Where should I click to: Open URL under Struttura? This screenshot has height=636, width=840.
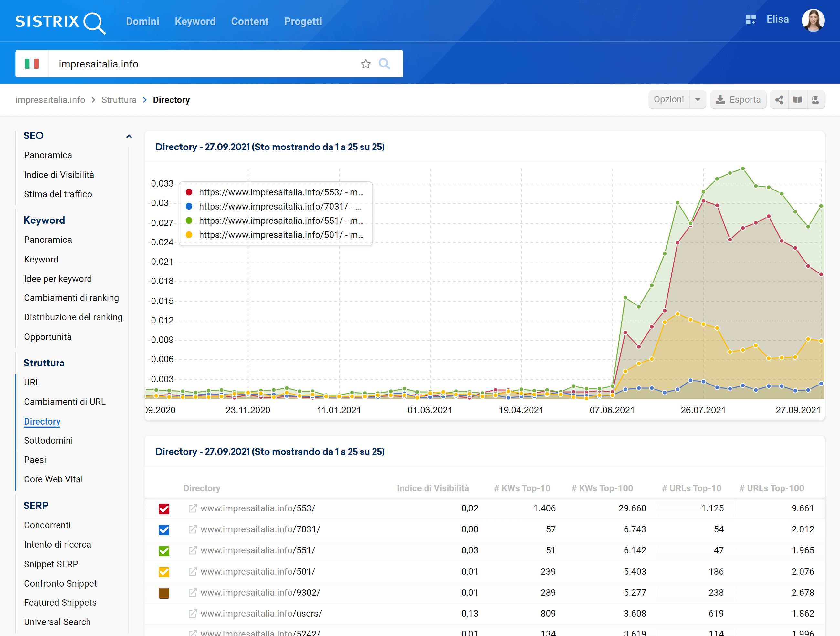click(32, 382)
